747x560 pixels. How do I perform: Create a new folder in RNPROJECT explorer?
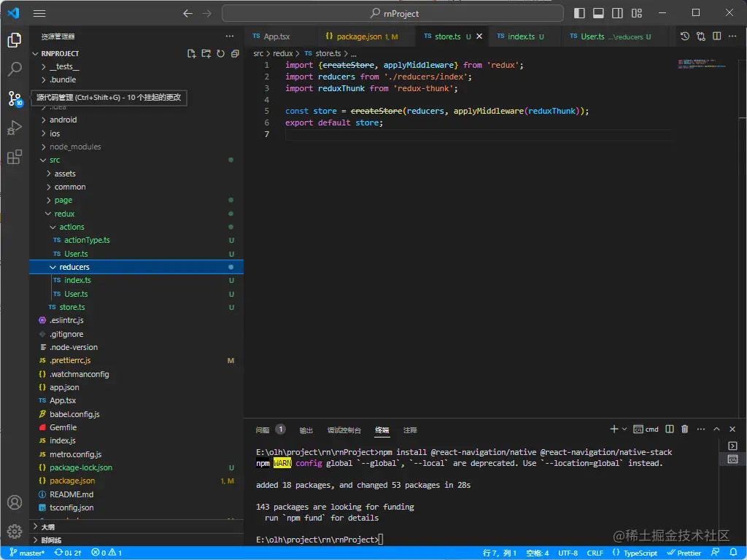[x=206, y=53]
